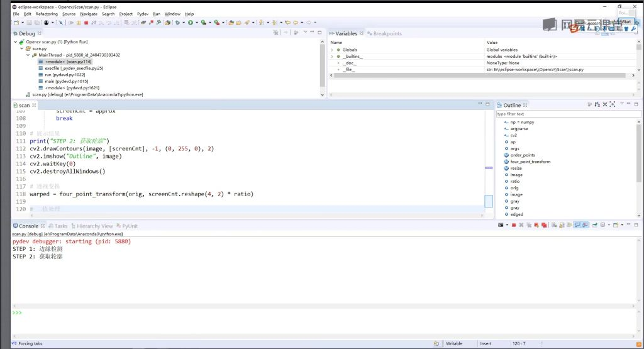Click the Sort alphabetically icon in Outline panel
This screenshot has width=644, height=349.
[x=597, y=104]
